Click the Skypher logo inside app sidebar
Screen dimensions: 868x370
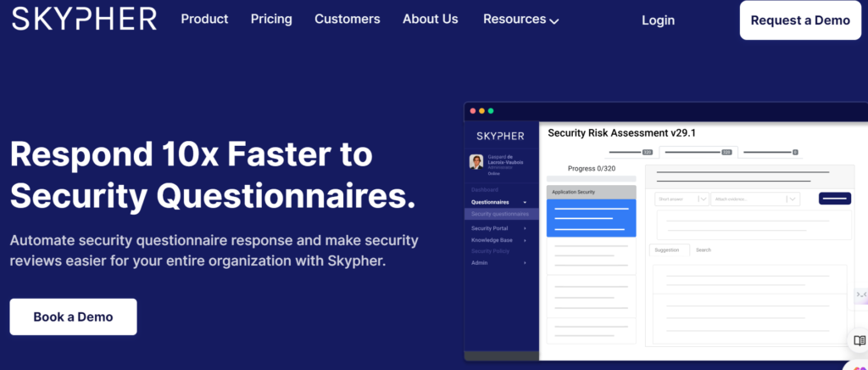click(501, 135)
